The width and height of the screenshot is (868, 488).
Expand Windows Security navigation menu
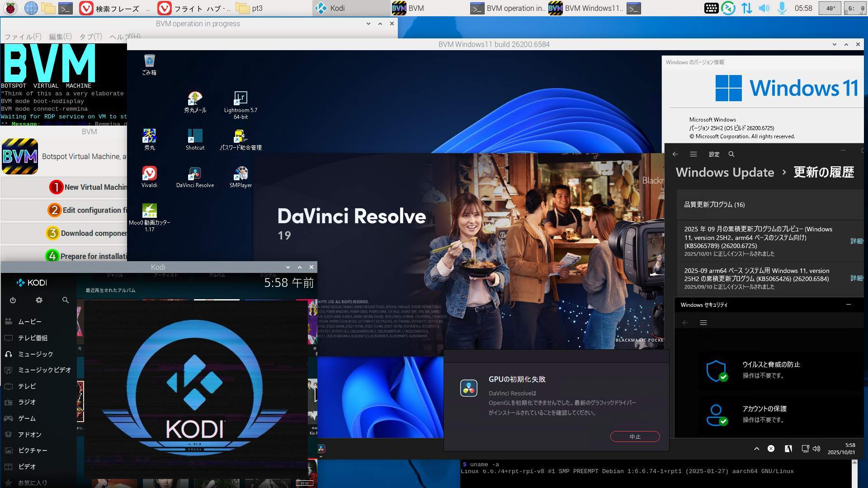(703, 323)
